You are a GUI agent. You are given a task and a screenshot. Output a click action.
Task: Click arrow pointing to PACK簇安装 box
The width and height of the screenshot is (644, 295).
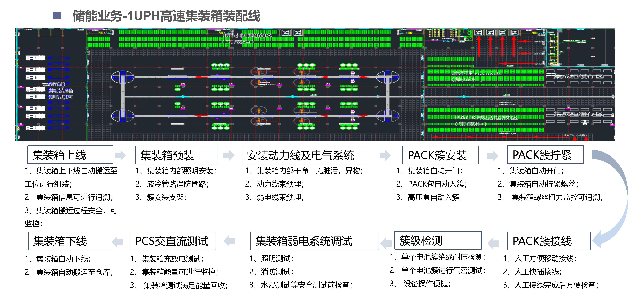point(385,155)
